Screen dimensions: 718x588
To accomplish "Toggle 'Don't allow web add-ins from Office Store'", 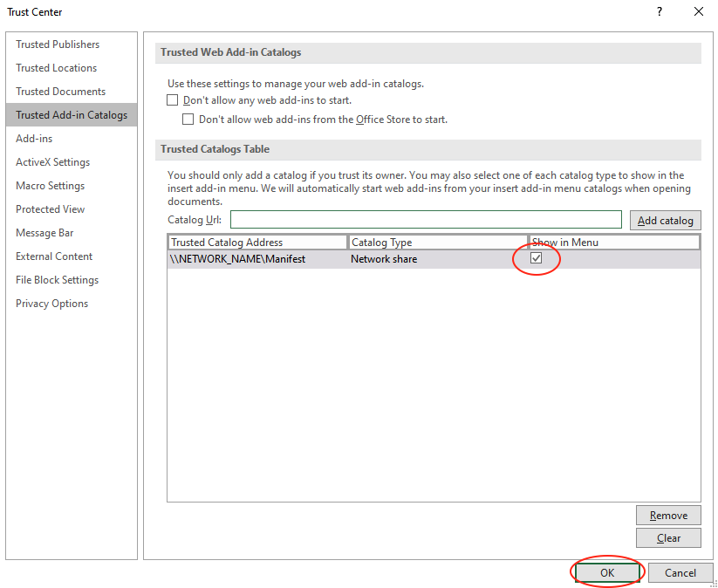I will 188,120.
